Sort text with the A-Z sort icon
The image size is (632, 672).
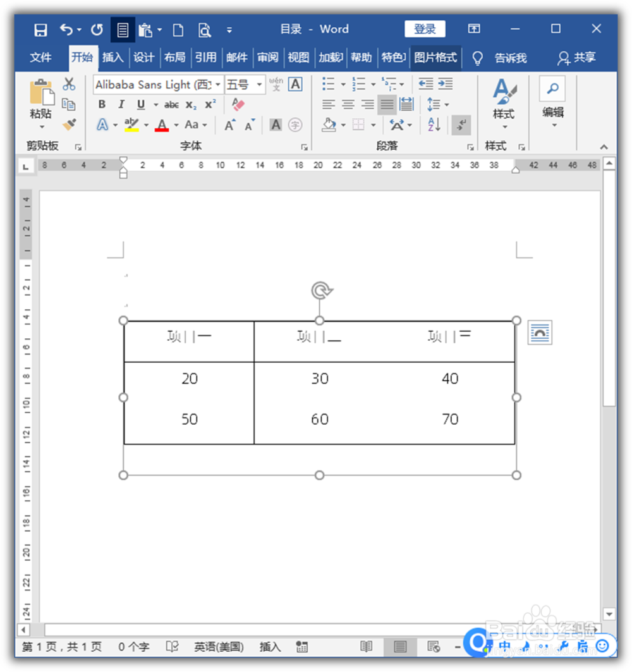click(x=434, y=125)
